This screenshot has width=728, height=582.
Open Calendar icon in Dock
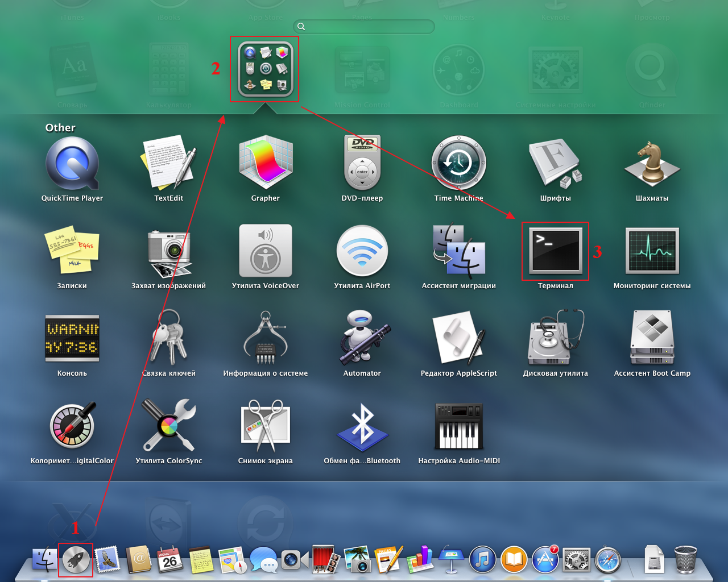click(169, 560)
